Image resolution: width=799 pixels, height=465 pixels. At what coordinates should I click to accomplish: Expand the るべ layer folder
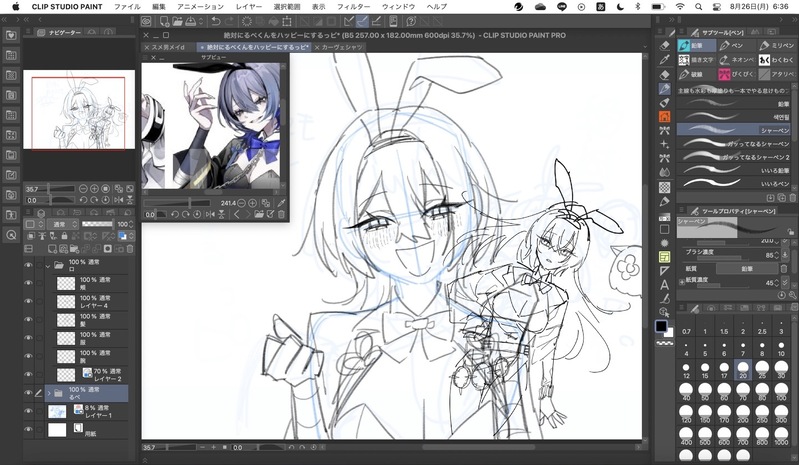tap(49, 393)
